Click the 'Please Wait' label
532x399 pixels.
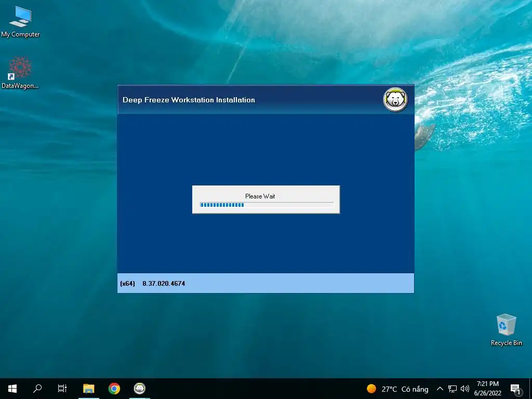coord(260,196)
